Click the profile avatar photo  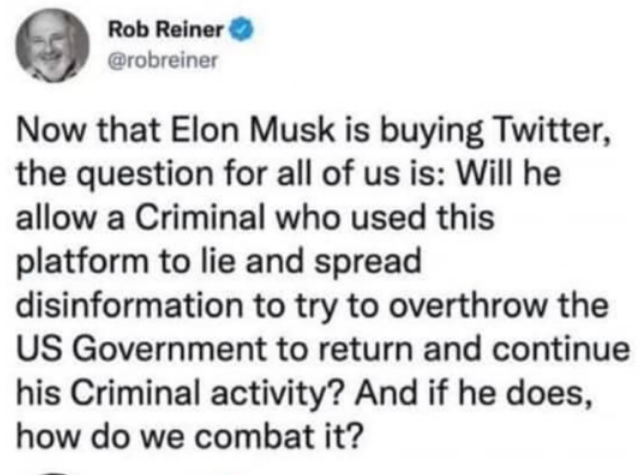(52, 46)
